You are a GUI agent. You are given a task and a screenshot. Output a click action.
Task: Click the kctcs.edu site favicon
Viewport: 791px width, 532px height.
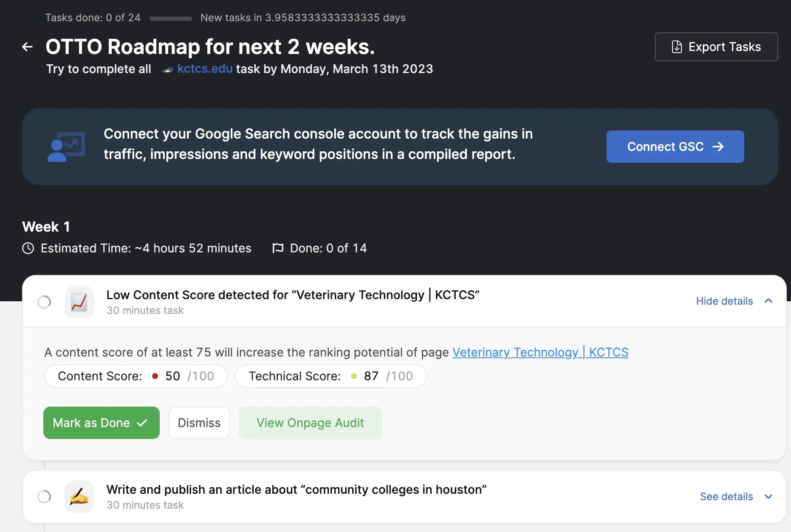(167, 69)
